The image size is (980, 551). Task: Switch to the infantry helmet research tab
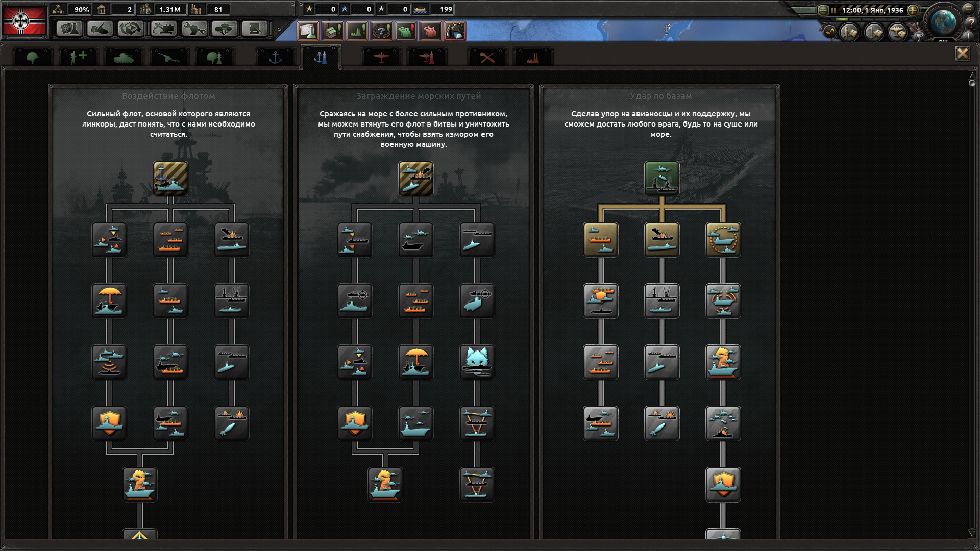tap(32, 58)
